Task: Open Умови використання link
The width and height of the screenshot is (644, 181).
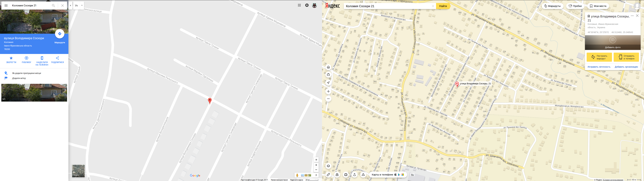Action: [279, 180]
